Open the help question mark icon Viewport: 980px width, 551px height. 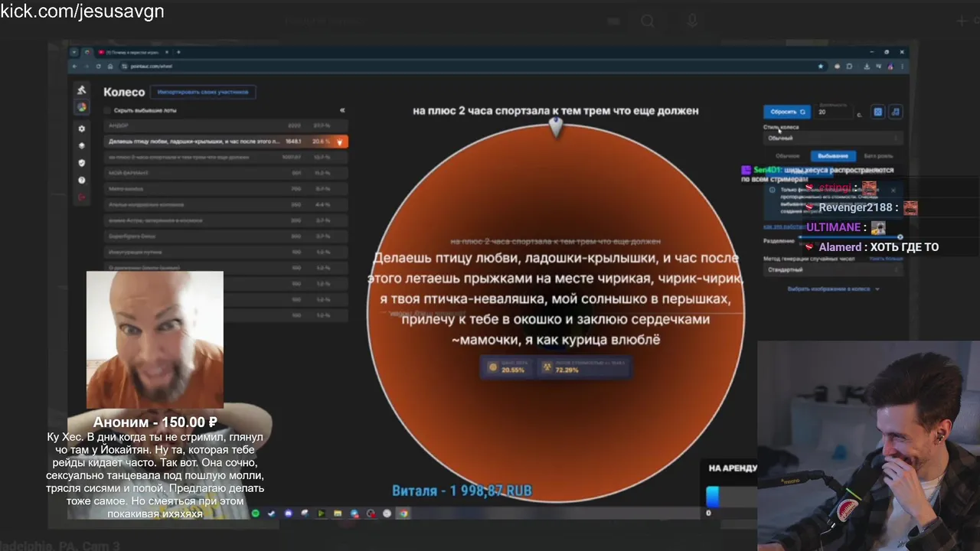pyautogui.click(x=82, y=181)
